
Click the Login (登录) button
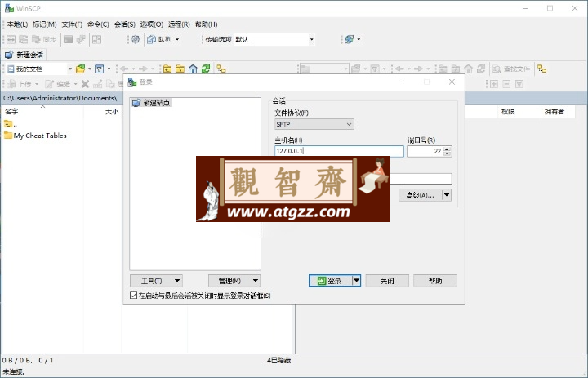(x=331, y=281)
